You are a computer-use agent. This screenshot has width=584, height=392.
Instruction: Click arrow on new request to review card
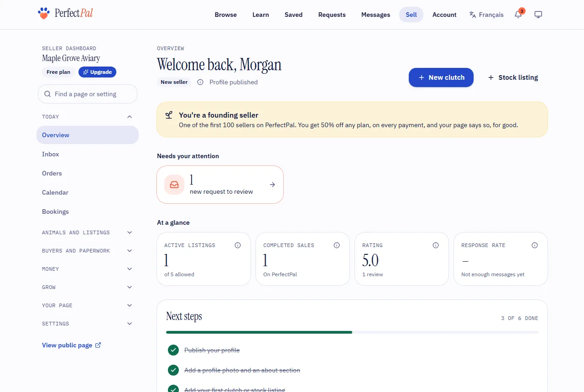tap(272, 185)
